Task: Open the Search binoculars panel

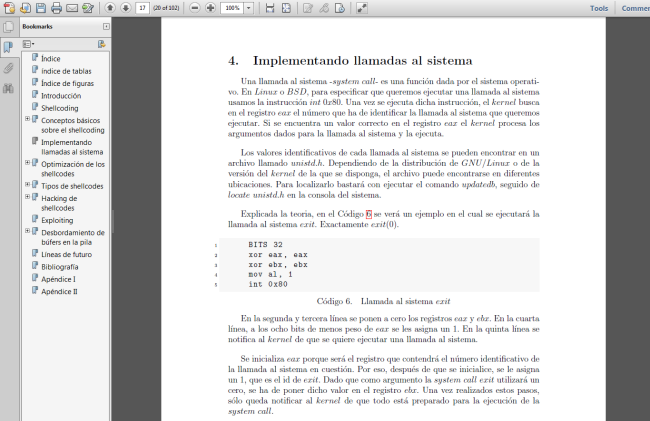Action: (x=8, y=89)
